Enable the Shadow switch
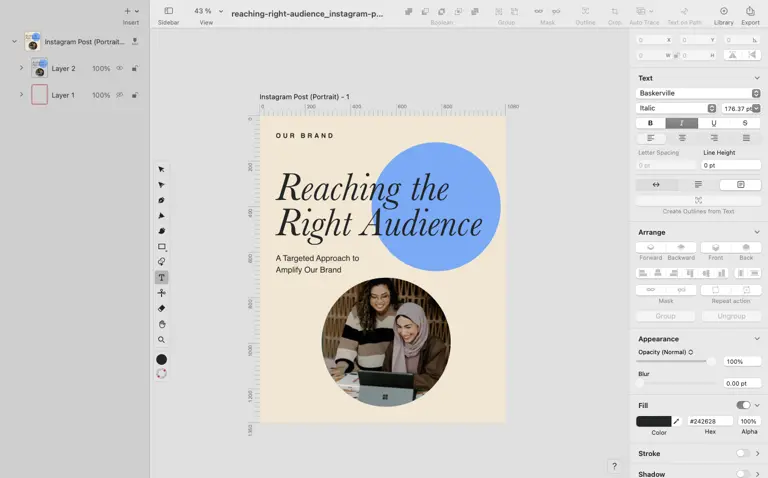 [743, 474]
